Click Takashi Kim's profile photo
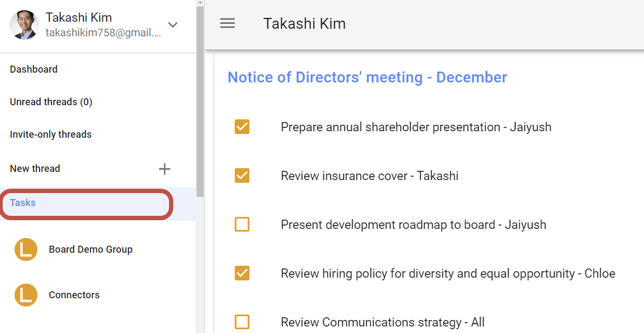 (x=24, y=25)
